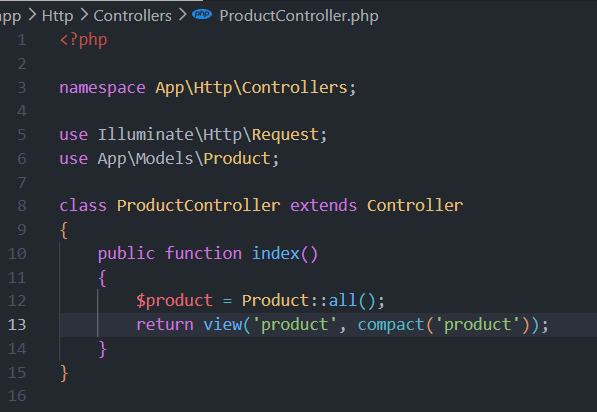Place cursor on the namespace keyword
This screenshot has width=597, height=412.
point(102,88)
